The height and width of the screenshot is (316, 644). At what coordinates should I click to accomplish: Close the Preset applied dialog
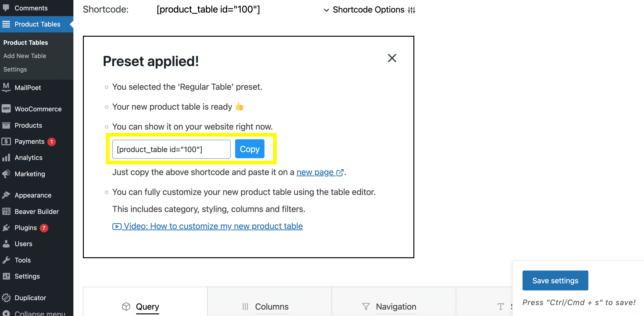coord(392,58)
